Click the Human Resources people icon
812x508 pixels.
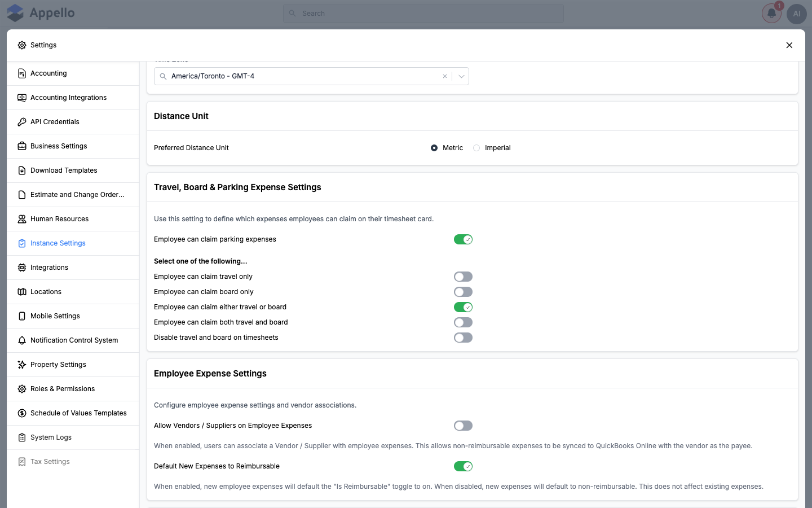click(x=22, y=219)
